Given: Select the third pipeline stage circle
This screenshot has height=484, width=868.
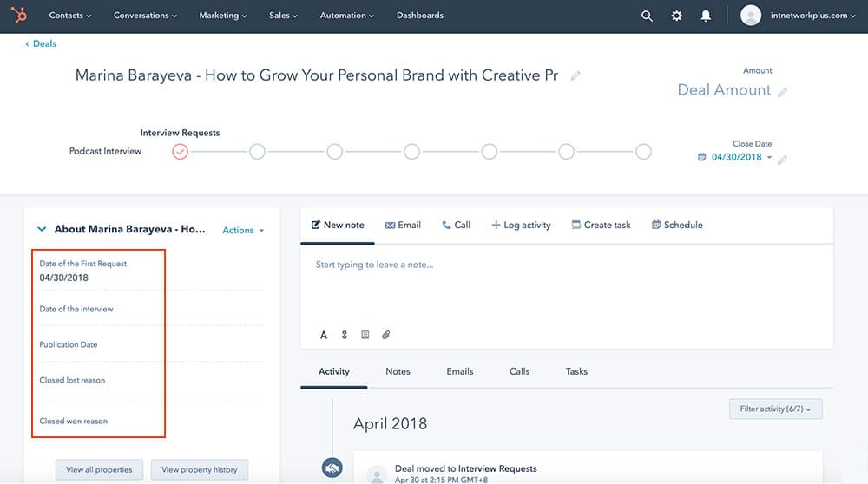Looking at the screenshot, I should click(x=334, y=152).
